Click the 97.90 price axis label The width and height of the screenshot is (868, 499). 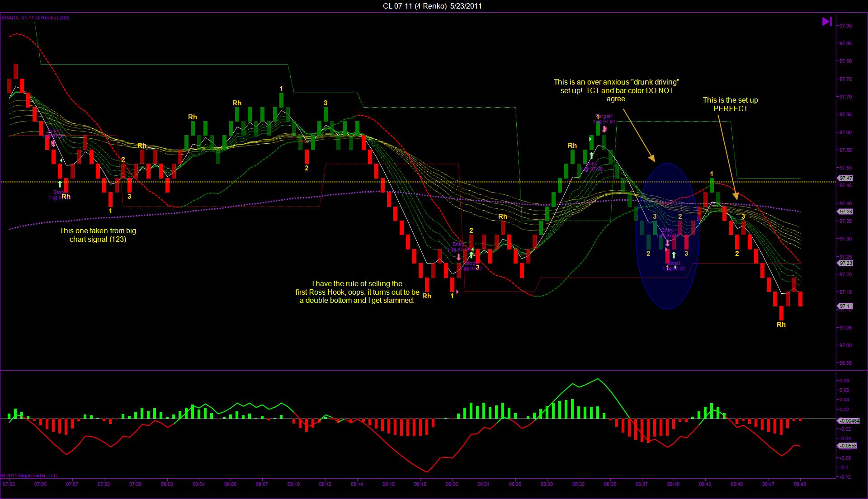tap(845, 26)
